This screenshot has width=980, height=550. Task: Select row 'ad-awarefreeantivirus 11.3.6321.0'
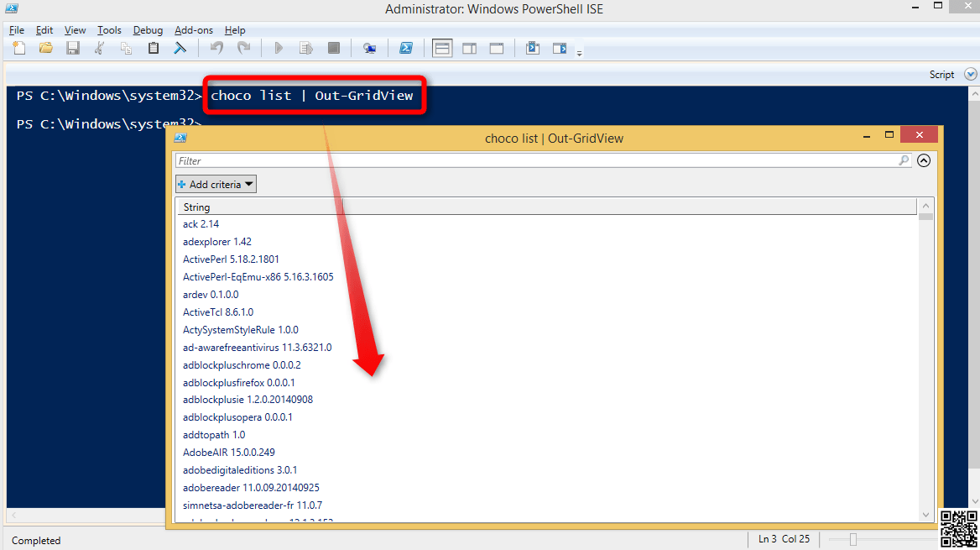click(547, 348)
